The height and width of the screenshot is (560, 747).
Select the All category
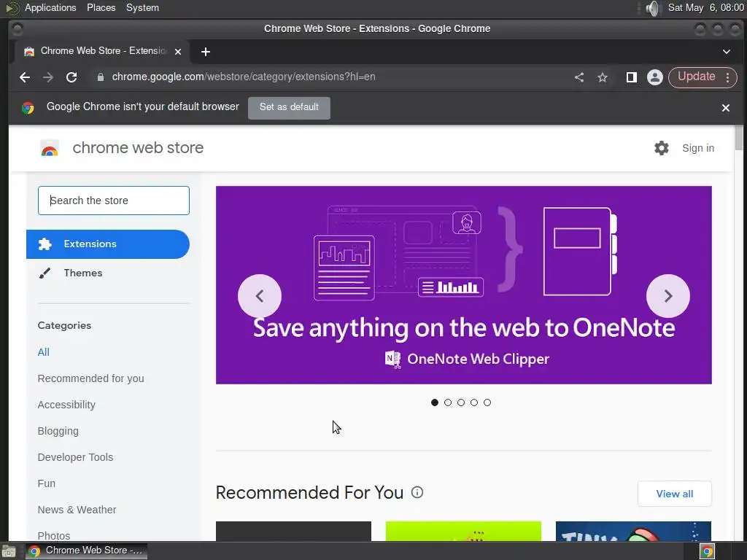43,352
